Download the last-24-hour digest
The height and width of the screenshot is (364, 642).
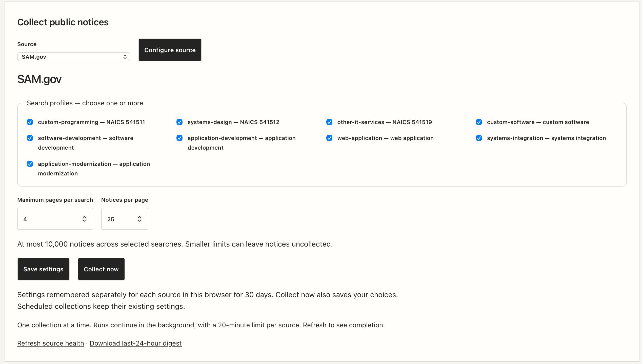point(136,343)
